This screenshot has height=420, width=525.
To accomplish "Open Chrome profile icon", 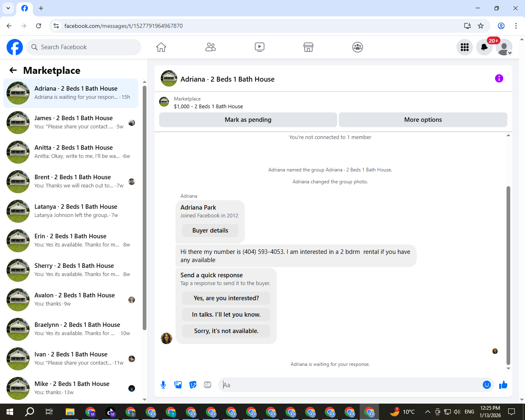I will (501, 26).
